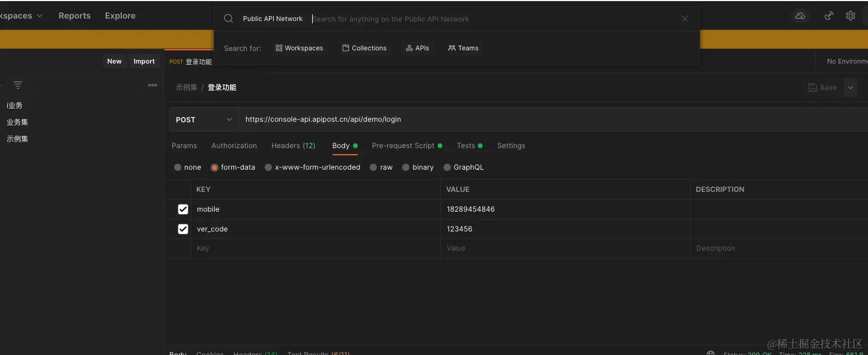Screen dimensions: 868x355
Task: Switch to the Authorization tab
Action: tap(234, 146)
